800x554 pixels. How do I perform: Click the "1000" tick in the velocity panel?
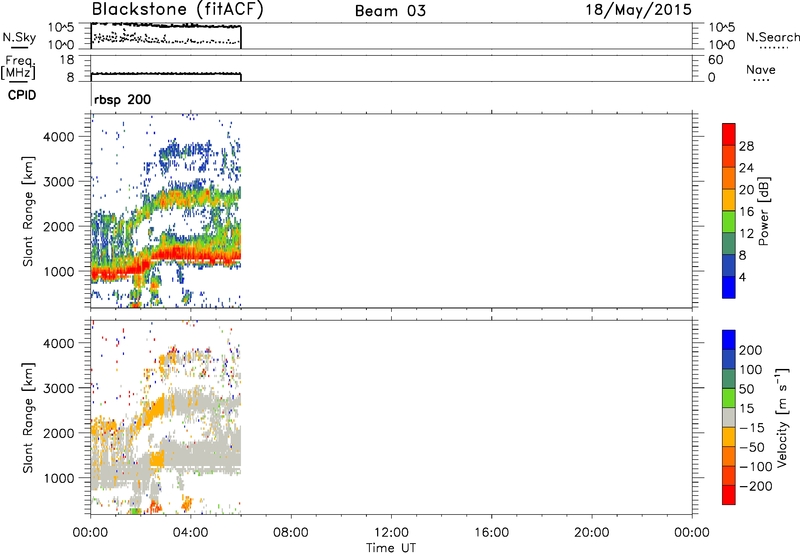(58, 478)
